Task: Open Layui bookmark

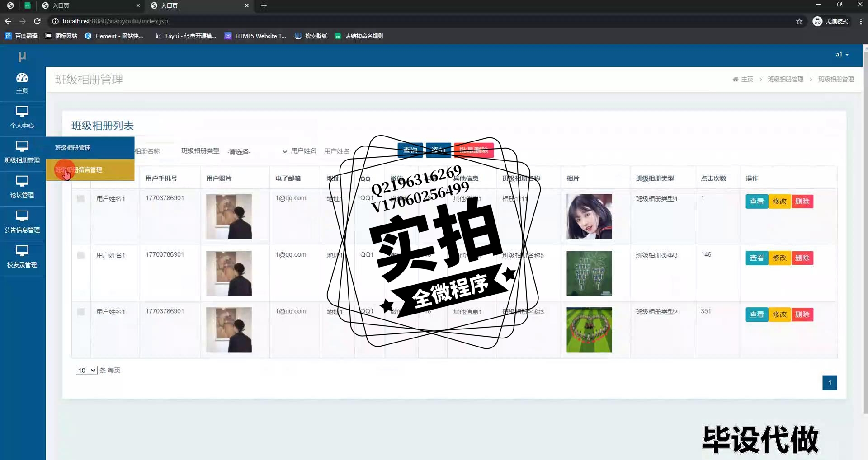Action: pyautogui.click(x=186, y=36)
